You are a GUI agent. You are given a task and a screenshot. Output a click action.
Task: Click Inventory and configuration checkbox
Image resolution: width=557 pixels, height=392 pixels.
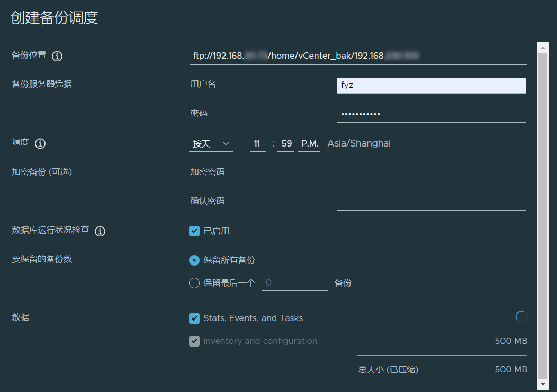pyautogui.click(x=194, y=341)
